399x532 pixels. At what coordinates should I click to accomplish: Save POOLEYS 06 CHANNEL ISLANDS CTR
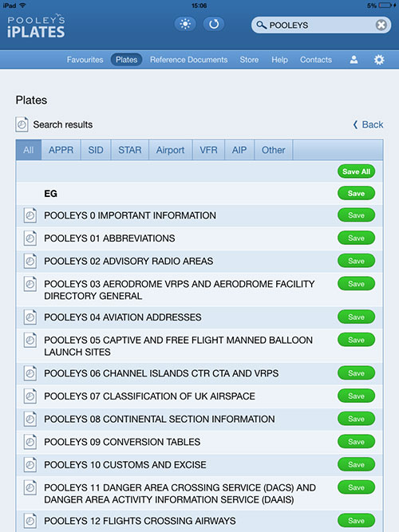tap(356, 372)
